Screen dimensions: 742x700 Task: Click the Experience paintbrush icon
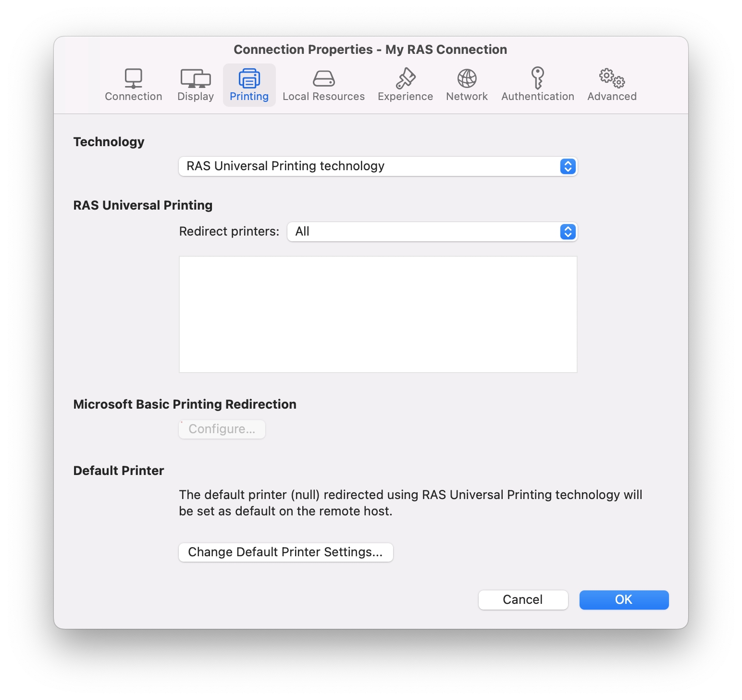tap(405, 78)
